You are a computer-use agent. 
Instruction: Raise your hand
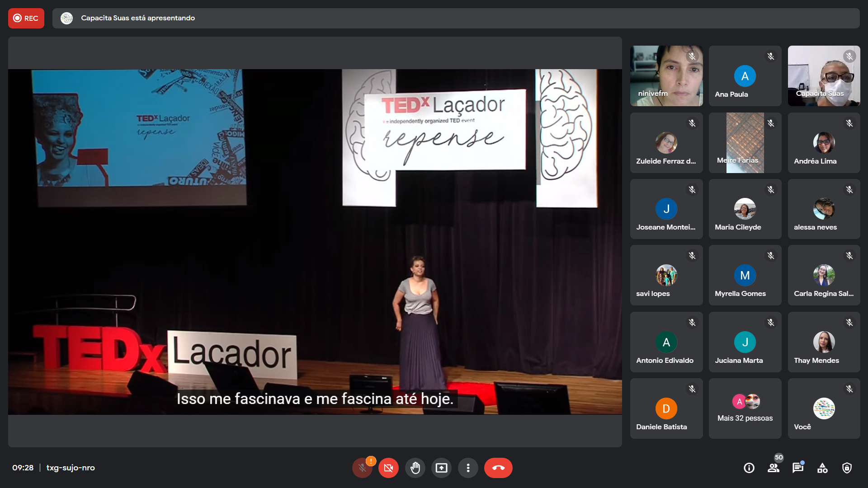415,468
